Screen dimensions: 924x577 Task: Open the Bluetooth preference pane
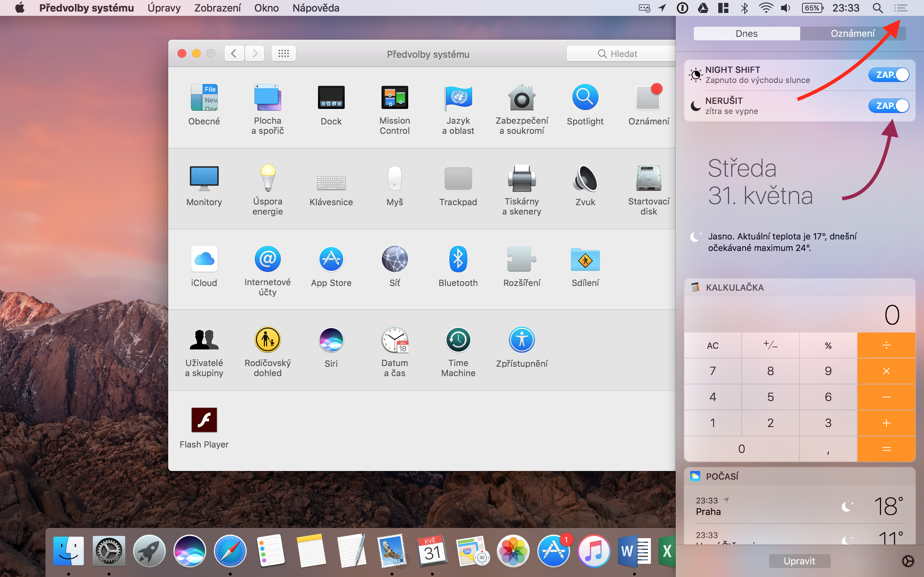[x=458, y=260]
